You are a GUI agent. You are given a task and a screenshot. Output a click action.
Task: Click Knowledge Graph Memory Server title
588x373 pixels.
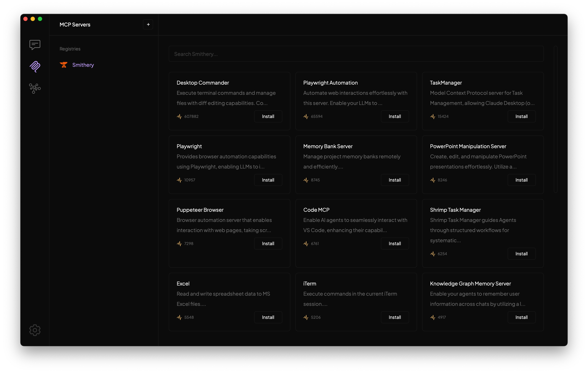point(470,284)
